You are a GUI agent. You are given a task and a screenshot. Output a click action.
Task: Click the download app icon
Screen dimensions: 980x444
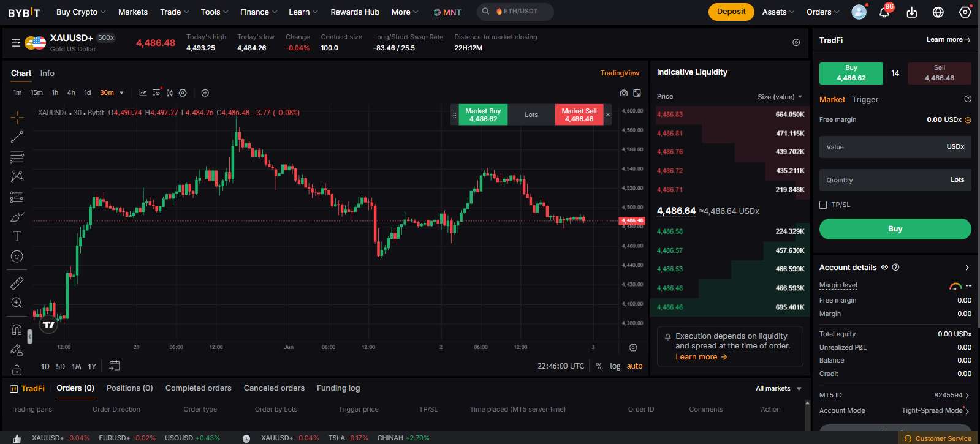coord(912,12)
